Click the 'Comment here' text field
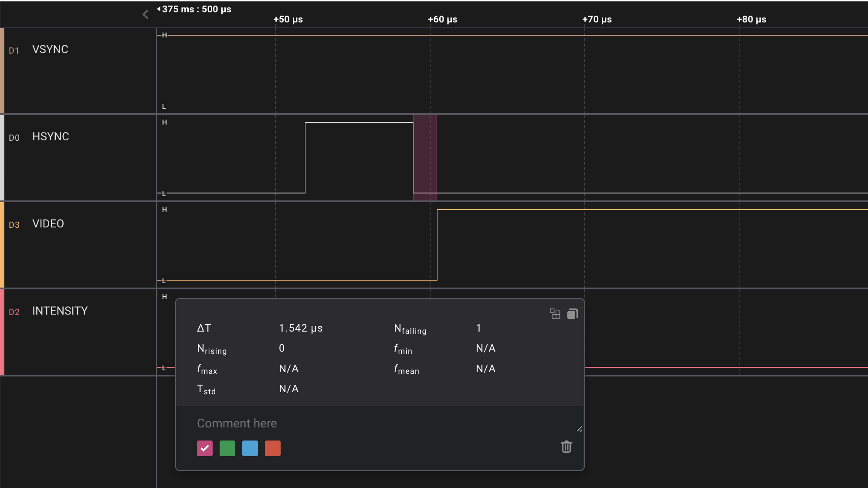868x488 pixels. pyautogui.click(x=380, y=423)
